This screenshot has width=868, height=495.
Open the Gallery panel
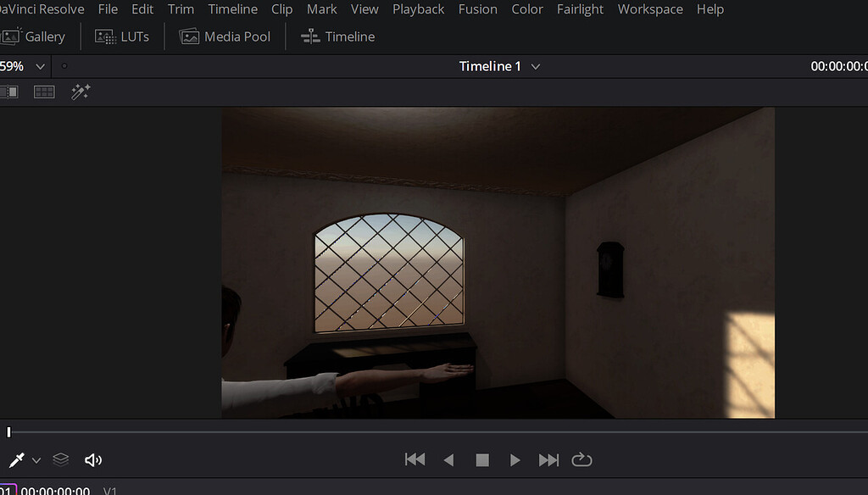point(36,36)
